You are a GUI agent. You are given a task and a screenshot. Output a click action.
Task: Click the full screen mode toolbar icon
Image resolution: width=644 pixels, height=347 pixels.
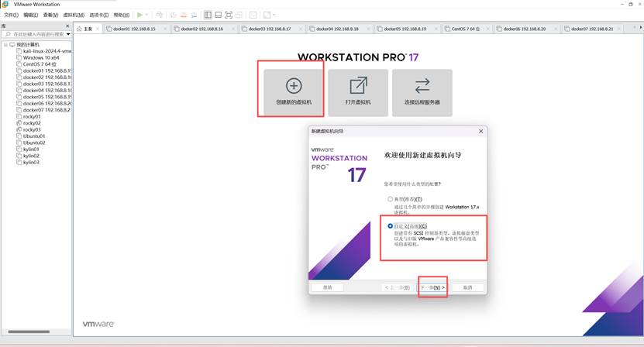pyautogui.click(x=229, y=15)
